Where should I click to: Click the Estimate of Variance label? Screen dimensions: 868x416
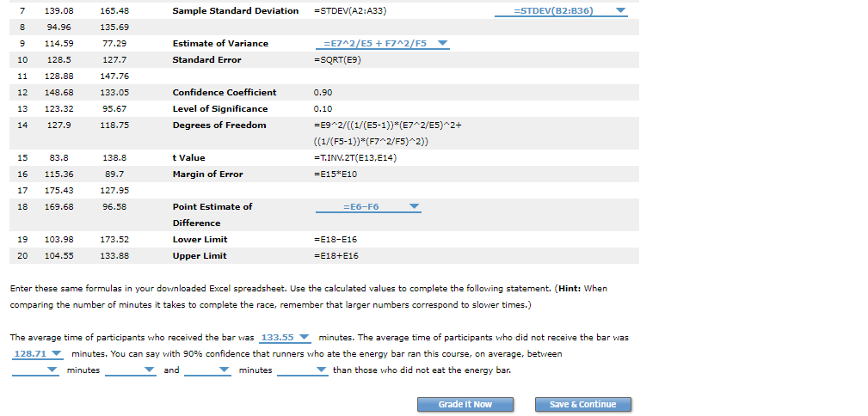(220, 44)
